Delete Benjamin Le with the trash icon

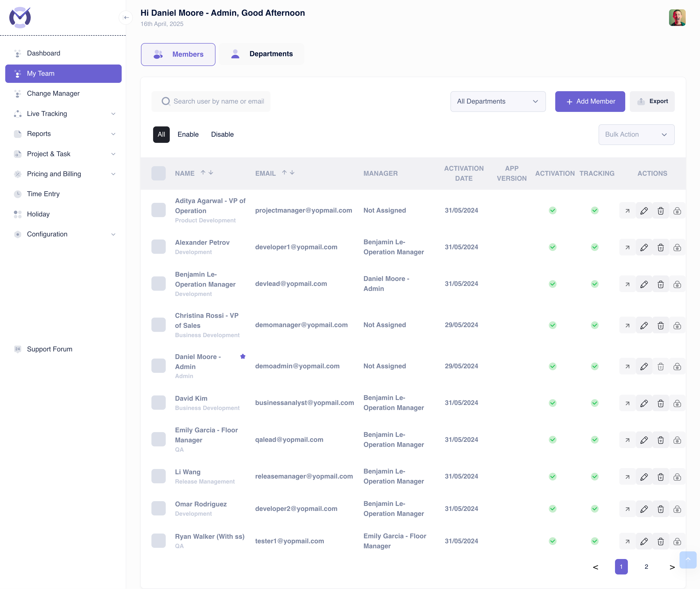pos(660,284)
